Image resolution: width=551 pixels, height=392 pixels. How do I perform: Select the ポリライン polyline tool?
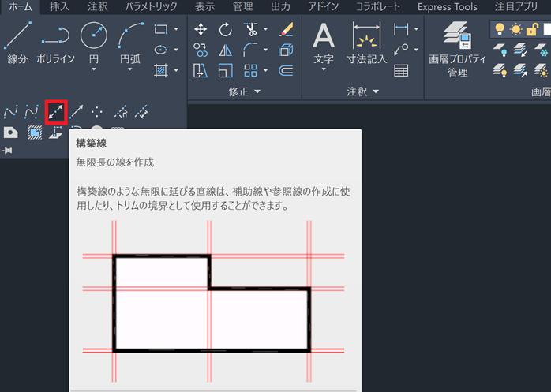(55, 41)
